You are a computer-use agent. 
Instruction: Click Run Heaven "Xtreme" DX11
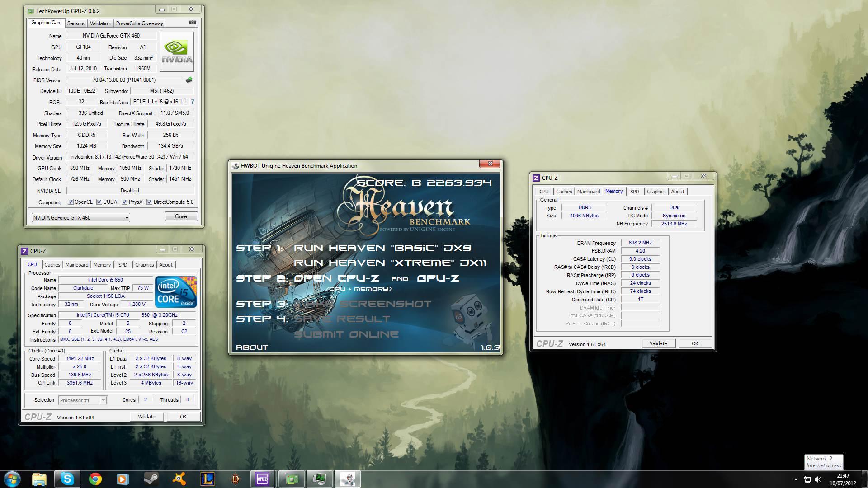(390, 263)
